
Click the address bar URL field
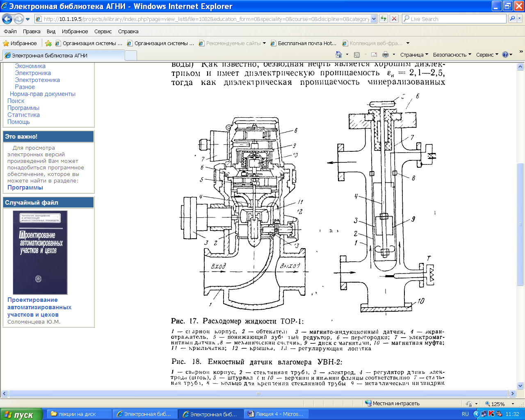pos(203,19)
